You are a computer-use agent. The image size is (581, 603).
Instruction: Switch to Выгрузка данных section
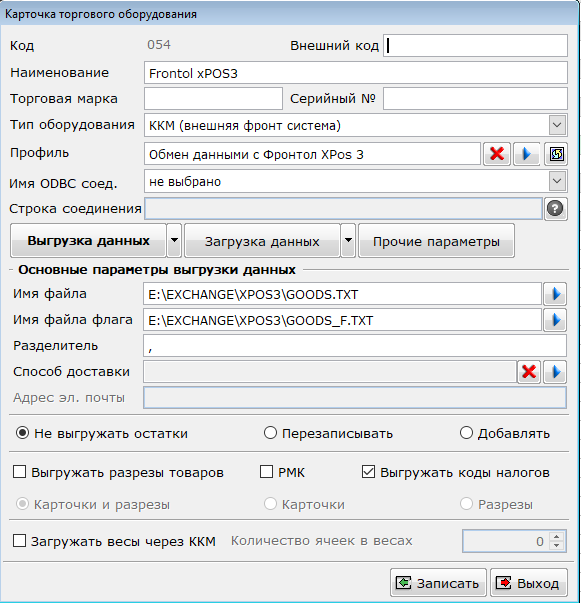pyautogui.click(x=88, y=241)
